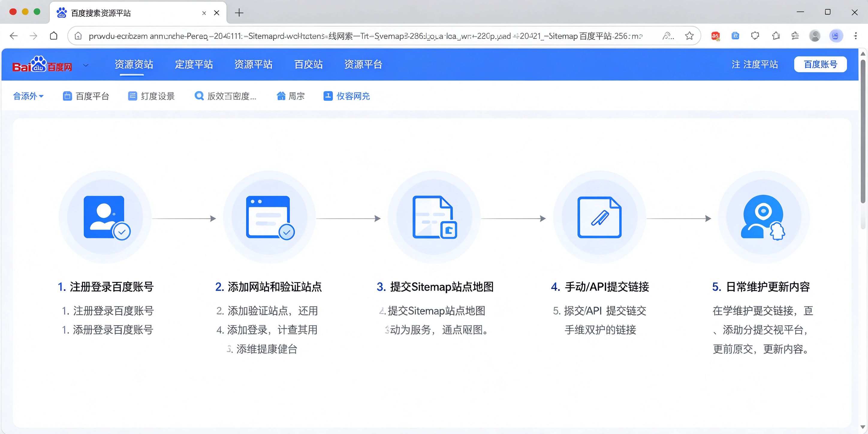This screenshot has height=434, width=868.
Task: Expand the chevron next to Baidu logo
Action: point(86,65)
